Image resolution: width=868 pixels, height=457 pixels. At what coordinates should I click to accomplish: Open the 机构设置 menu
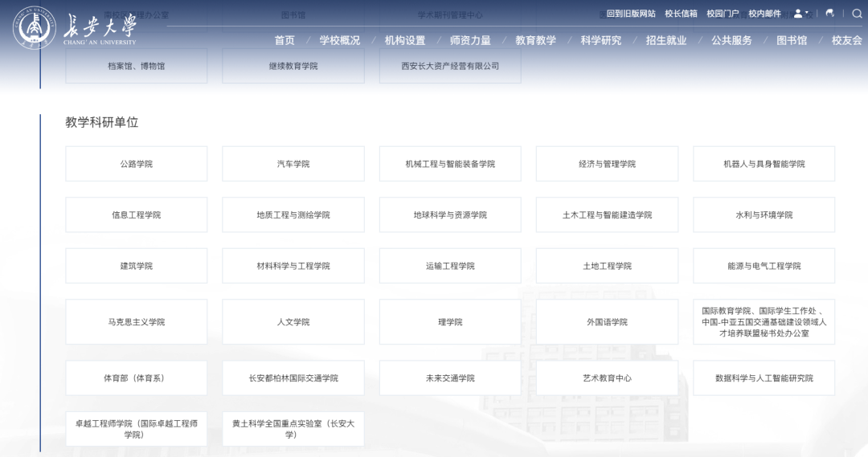point(405,40)
